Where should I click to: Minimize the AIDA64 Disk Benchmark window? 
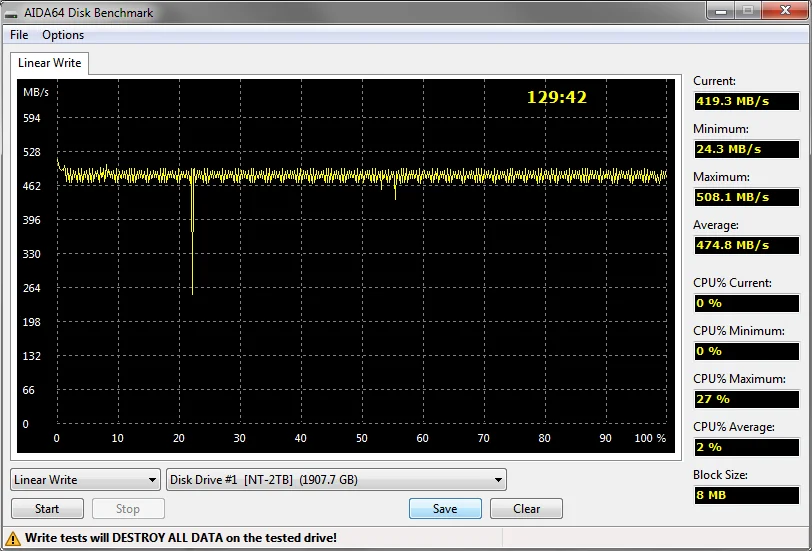point(722,10)
